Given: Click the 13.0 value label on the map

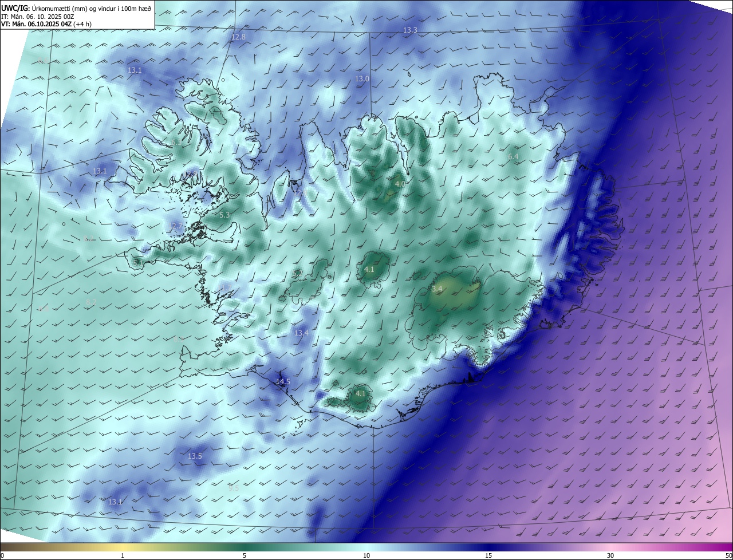Looking at the screenshot, I should [x=362, y=78].
